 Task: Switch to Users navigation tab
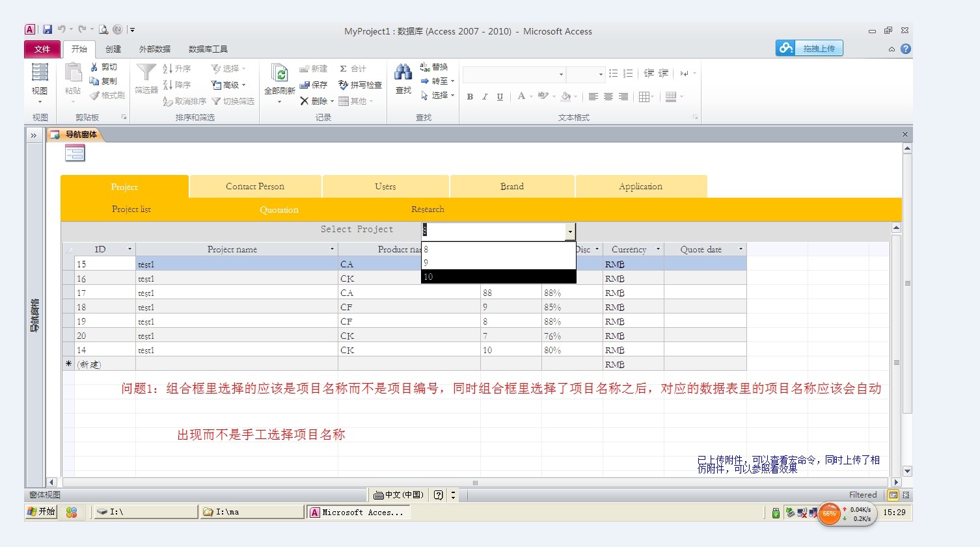(x=385, y=187)
